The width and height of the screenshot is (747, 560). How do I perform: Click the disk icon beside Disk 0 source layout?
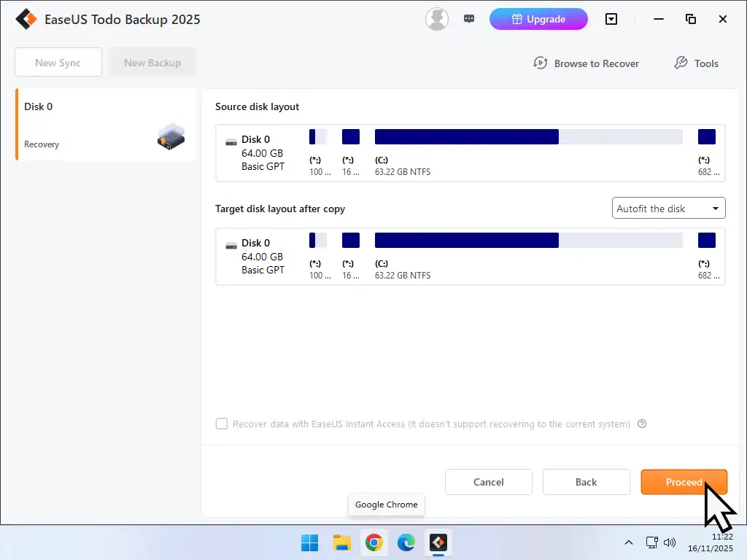(231, 139)
